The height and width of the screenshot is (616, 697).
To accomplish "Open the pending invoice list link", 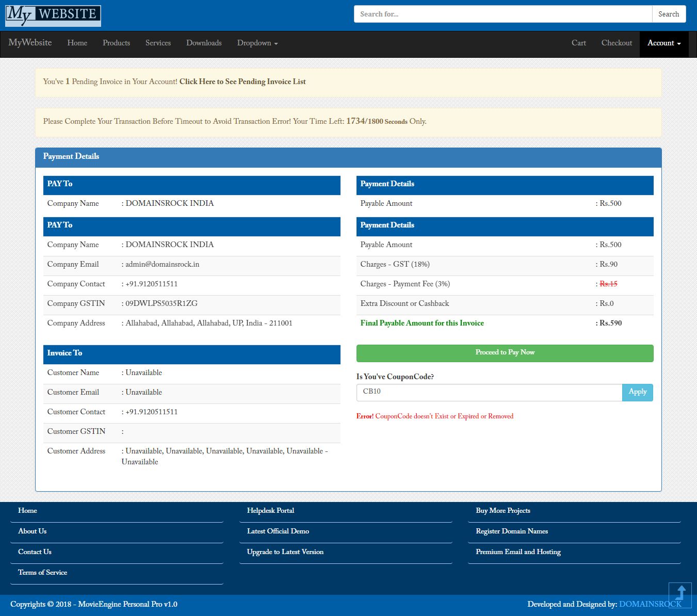I will 242,82.
